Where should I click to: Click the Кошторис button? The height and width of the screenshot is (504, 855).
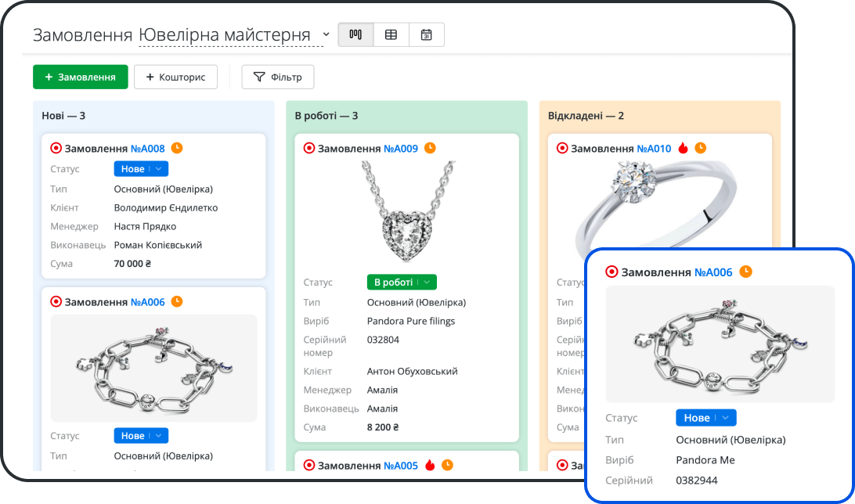pos(175,77)
